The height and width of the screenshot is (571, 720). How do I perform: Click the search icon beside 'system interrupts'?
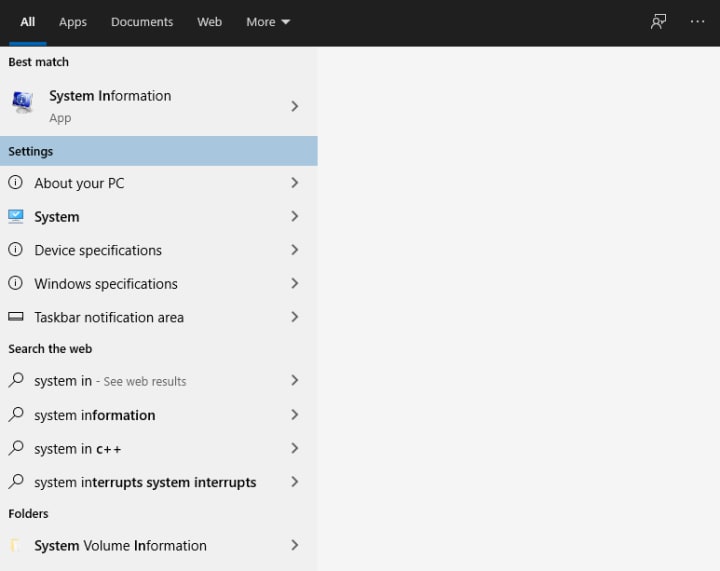point(16,482)
